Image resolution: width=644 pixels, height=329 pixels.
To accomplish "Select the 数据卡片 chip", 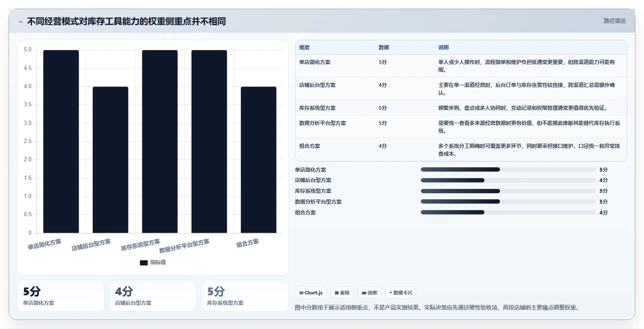I will (400, 293).
